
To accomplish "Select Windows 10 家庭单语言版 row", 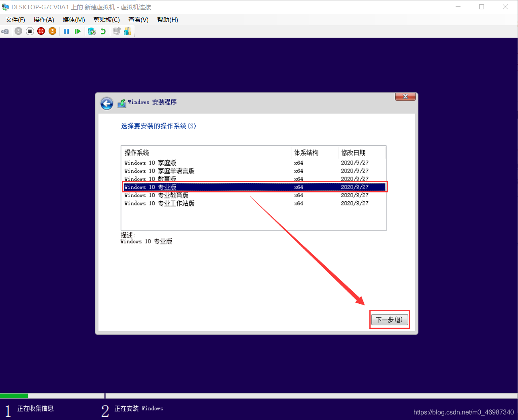I will coord(254,171).
